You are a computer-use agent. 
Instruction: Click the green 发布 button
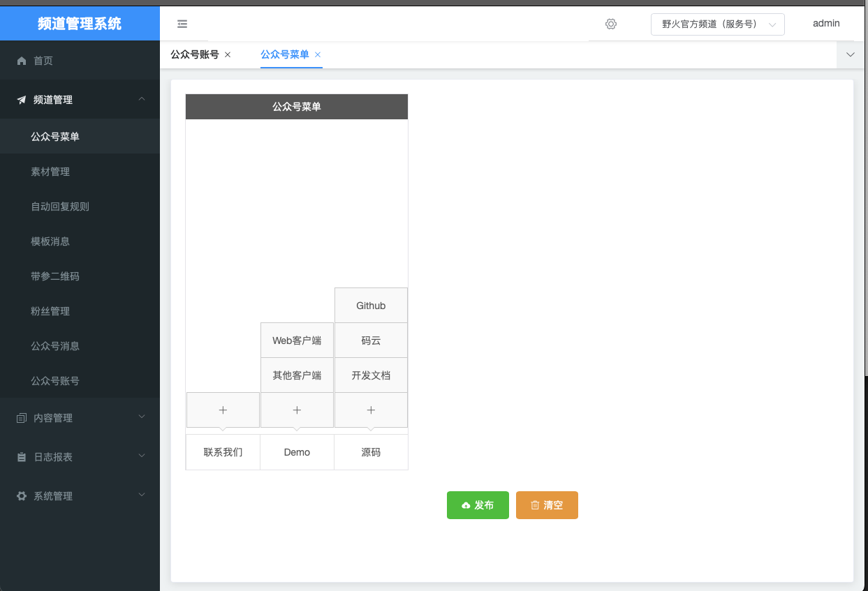click(x=478, y=505)
